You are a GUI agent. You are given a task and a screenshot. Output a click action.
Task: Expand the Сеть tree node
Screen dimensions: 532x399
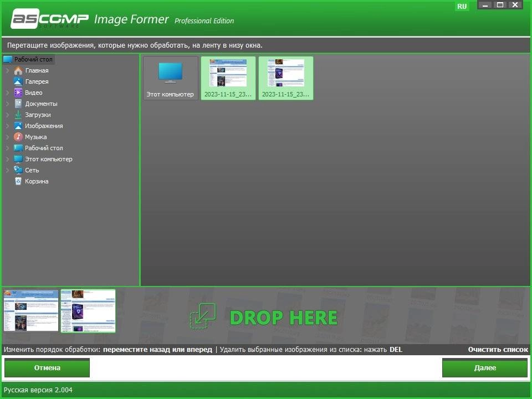[7, 170]
